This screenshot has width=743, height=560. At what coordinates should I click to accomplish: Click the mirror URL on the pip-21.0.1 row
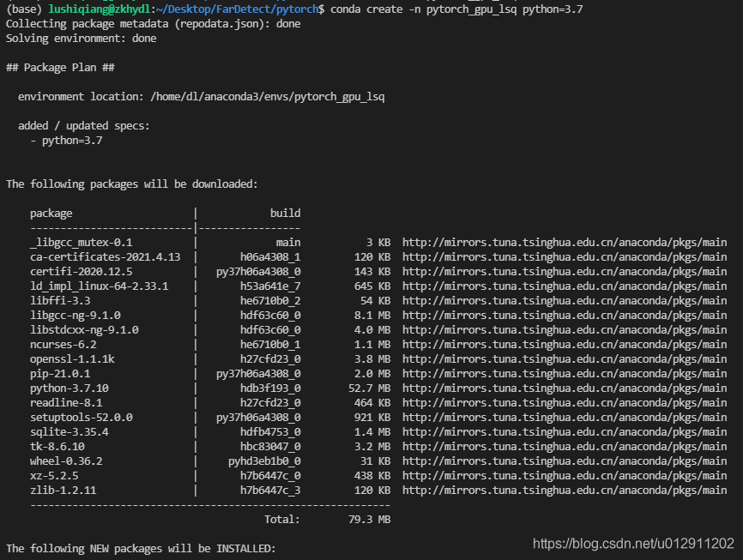tap(565, 373)
